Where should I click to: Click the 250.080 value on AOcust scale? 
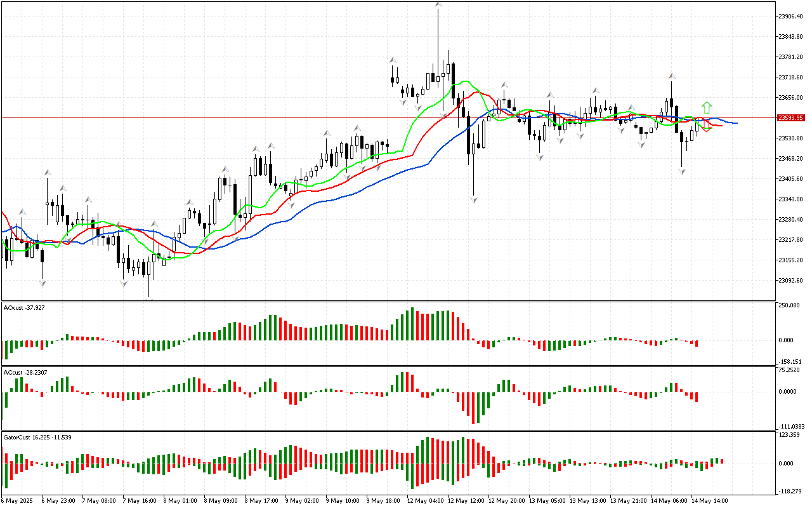[x=790, y=305]
